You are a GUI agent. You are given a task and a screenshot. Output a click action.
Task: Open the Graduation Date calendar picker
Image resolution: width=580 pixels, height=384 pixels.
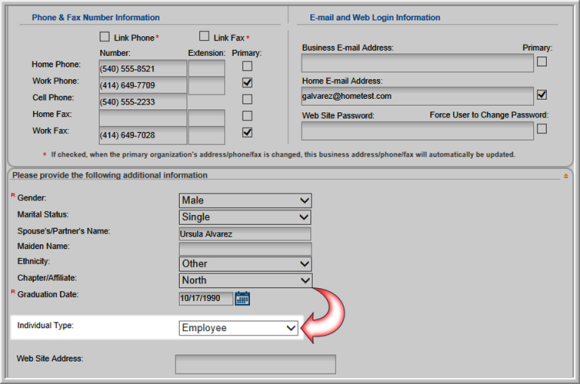point(243,299)
